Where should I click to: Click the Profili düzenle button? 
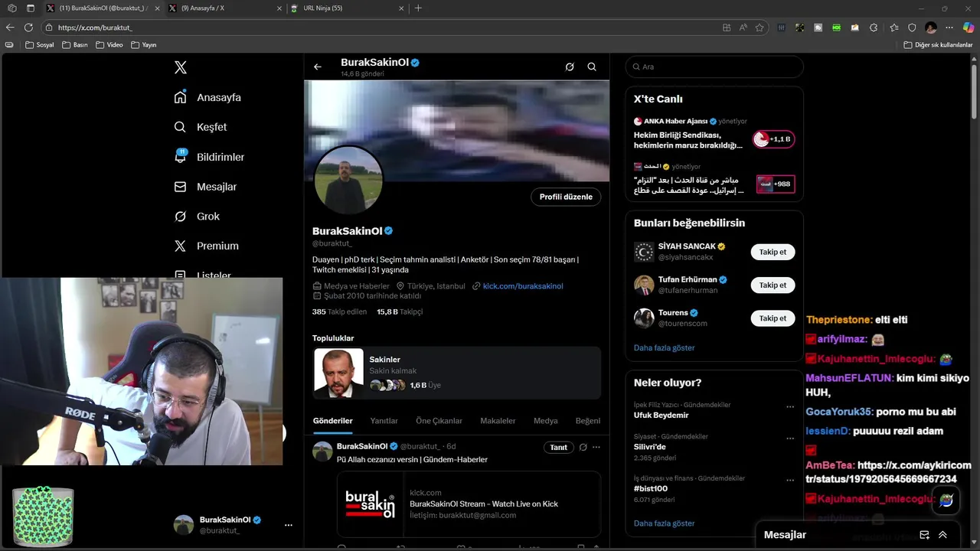566,197
